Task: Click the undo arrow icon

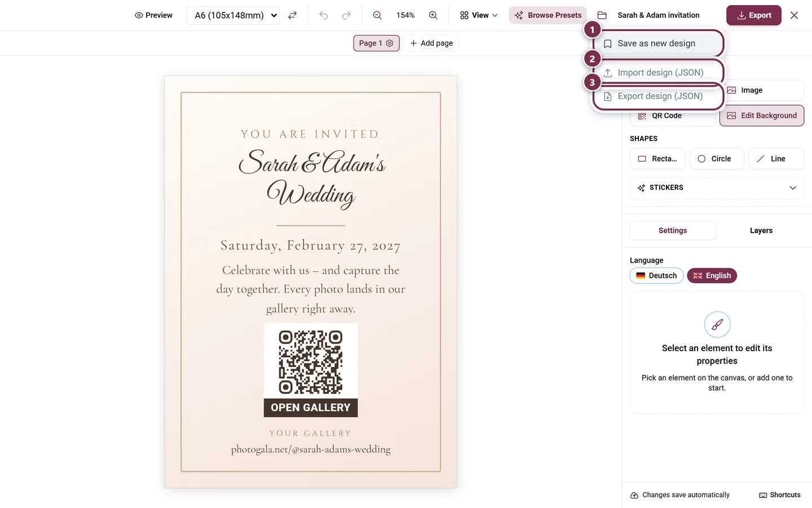Action: (323, 15)
